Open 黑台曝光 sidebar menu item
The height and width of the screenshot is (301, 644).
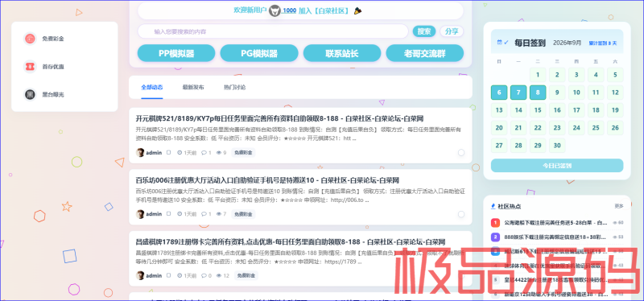(64, 94)
